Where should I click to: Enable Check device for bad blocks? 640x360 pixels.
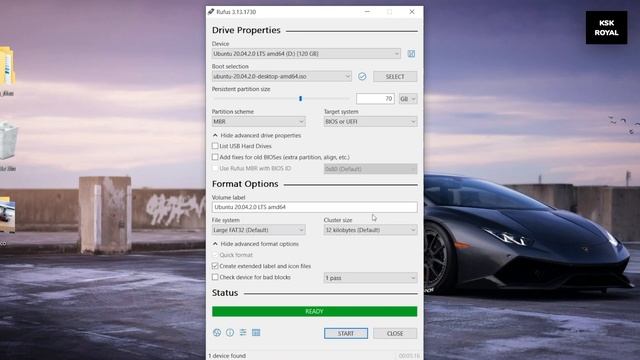(215, 277)
